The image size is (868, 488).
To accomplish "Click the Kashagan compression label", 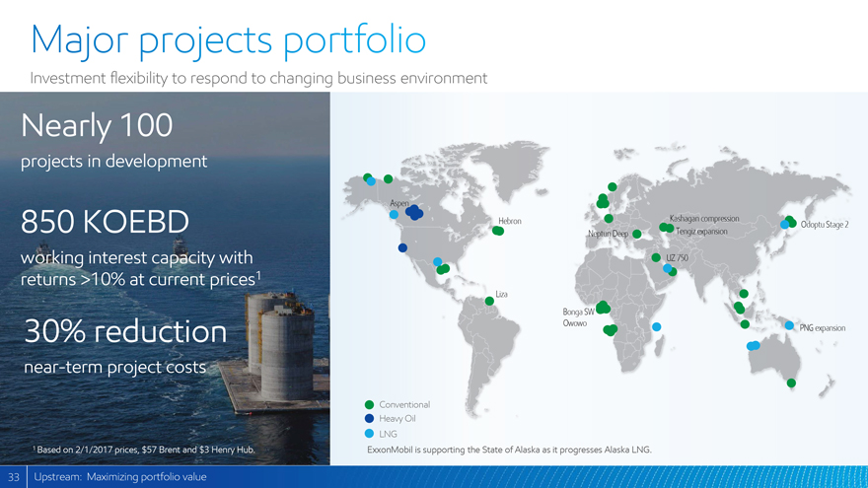I will (x=711, y=218).
